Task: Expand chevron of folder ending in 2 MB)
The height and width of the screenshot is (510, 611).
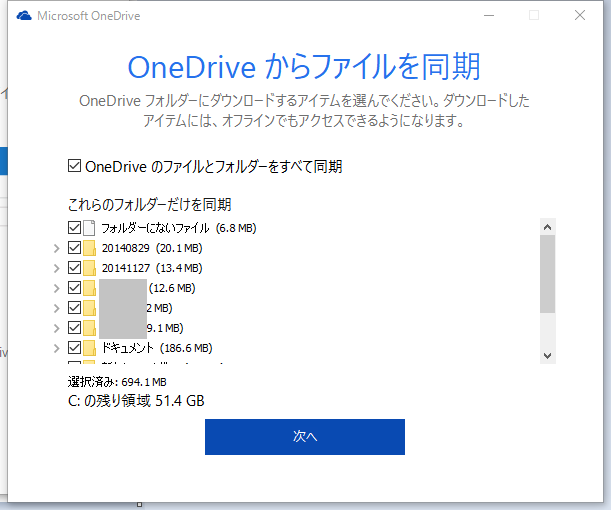Action: pos(57,308)
